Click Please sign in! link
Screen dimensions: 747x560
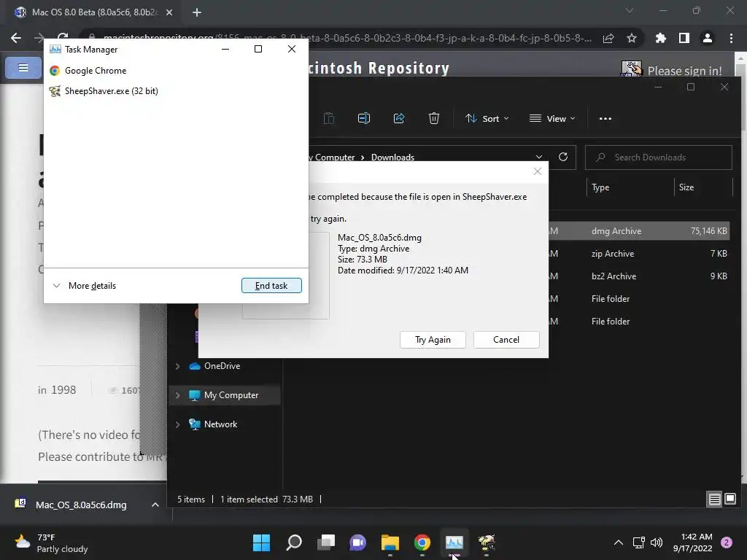coord(684,71)
